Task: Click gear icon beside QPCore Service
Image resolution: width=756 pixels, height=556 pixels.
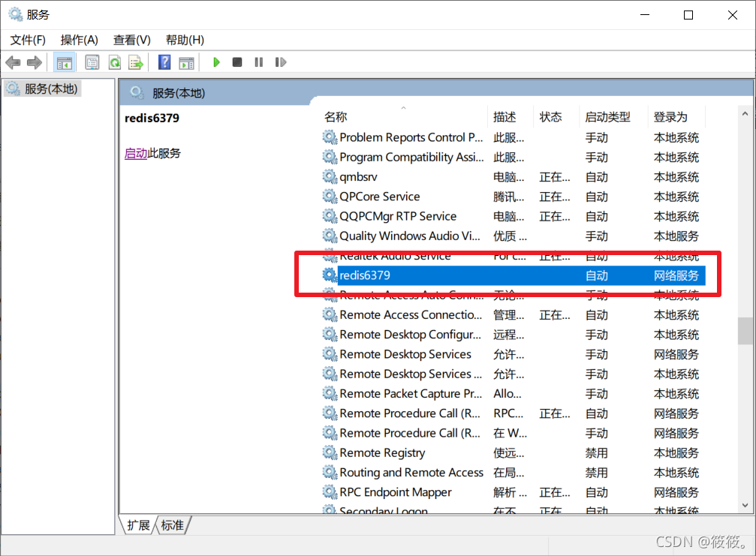Action: [x=330, y=197]
